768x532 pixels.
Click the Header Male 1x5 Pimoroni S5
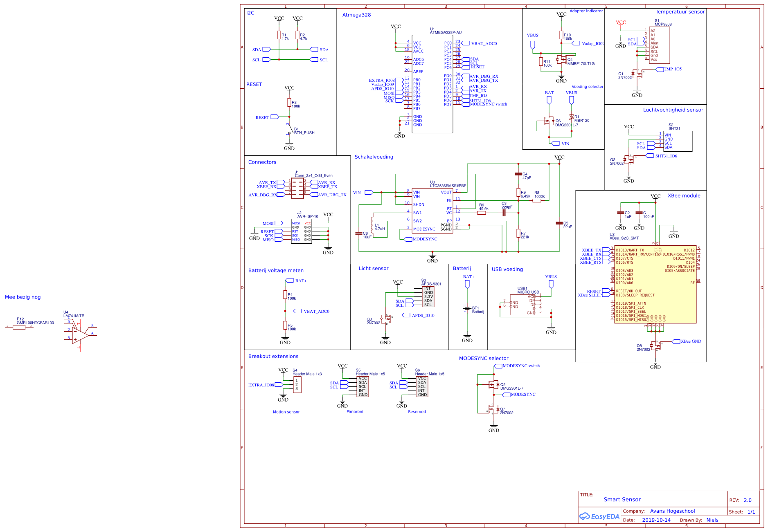pyautogui.click(x=364, y=386)
